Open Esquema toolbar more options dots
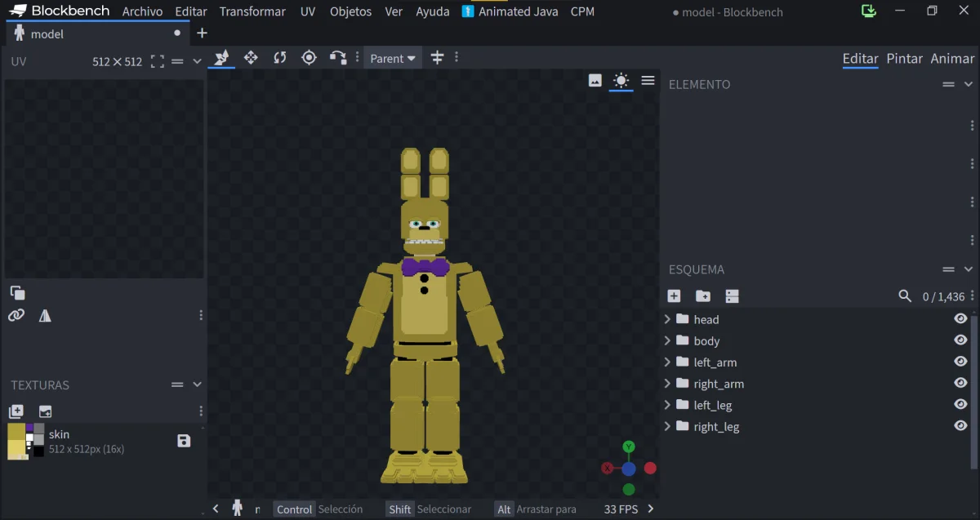Viewport: 980px width, 520px height. point(972,296)
